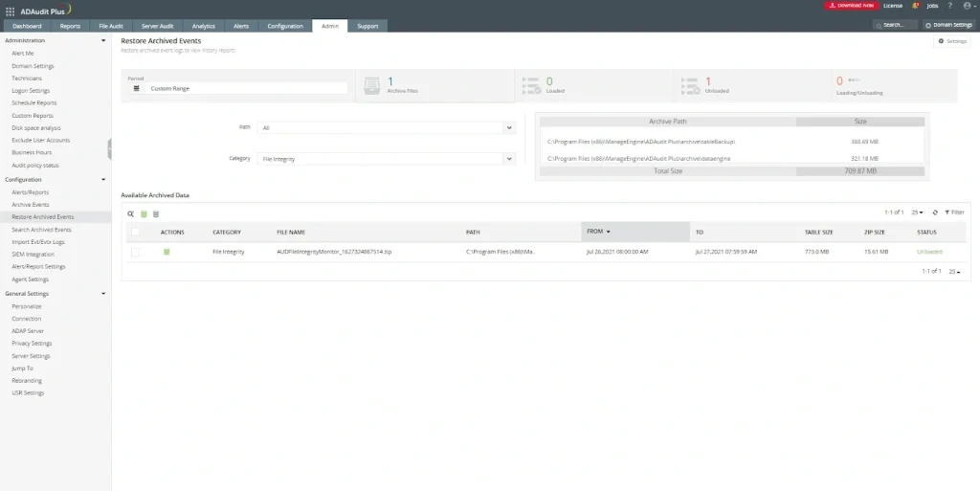The image size is (980, 491).
Task: Open the Category dropdown showing File Integrity
Action: pos(387,159)
